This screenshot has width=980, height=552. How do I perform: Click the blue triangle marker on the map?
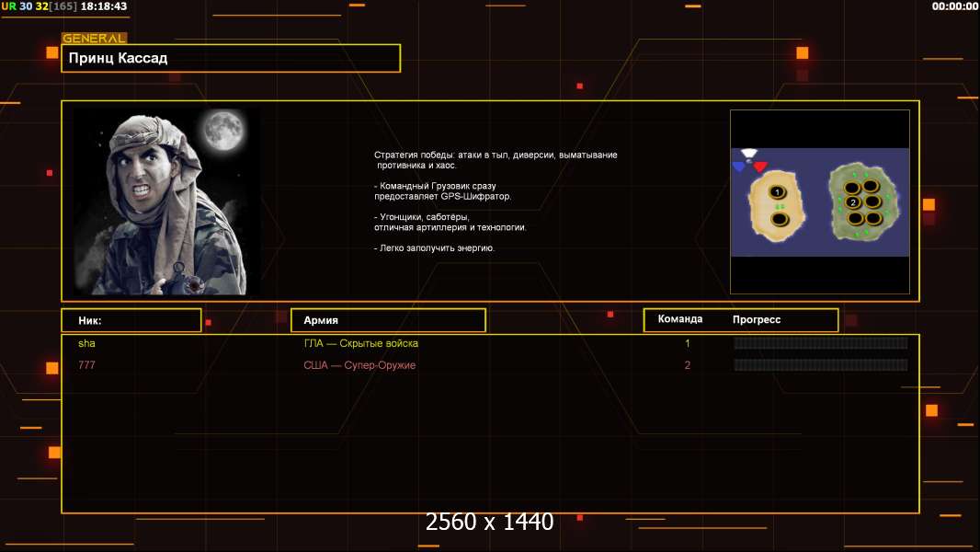click(x=739, y=167)
